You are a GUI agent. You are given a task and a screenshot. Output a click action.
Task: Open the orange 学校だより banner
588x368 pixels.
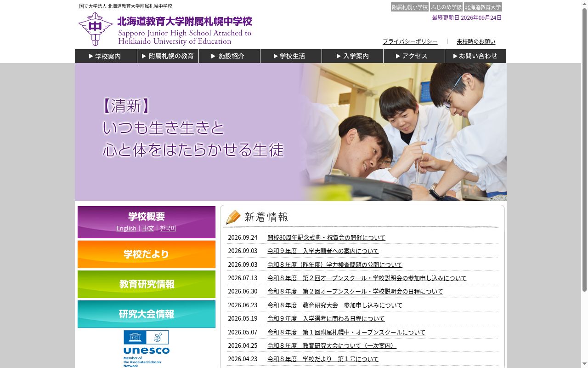click(x=147, y=254)
